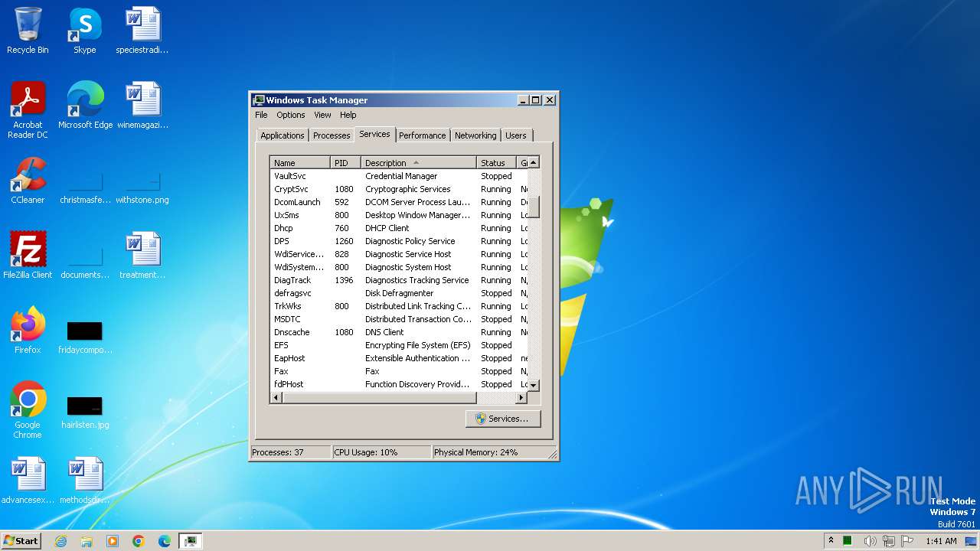
Task: Select the CryptSvc service row
Action: pyautogui.click(x=399, y=189)
